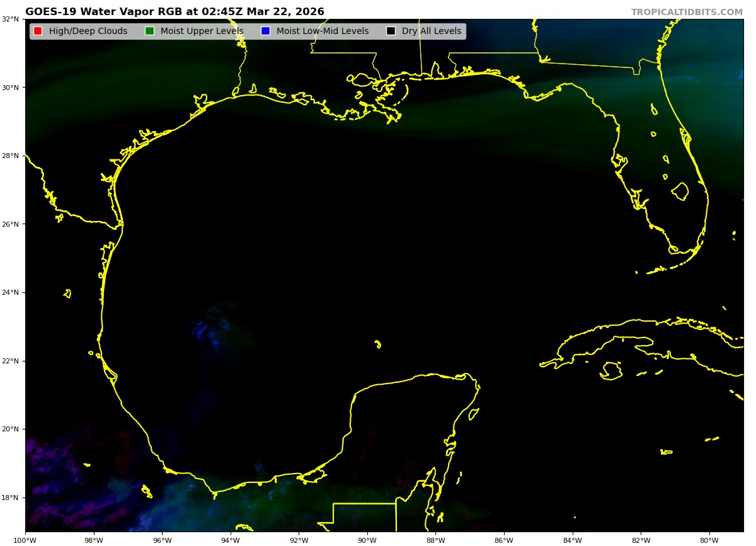The image size is (756, 546).
Task: Select the "Moist Upper Levels" legend label
Action: point(202,31)
